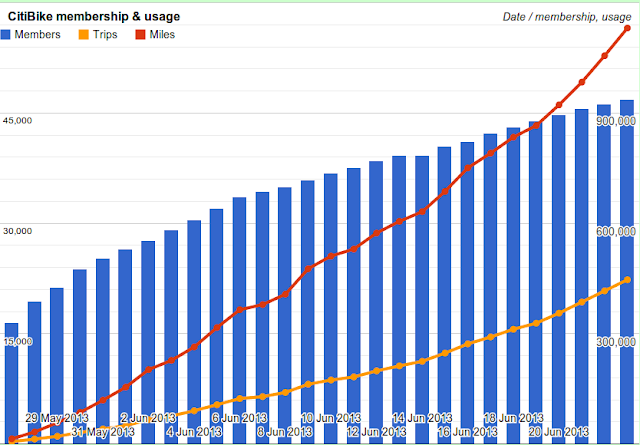Click the 16 Jun 2013 date label
Viewport: 640px width, 445px height.
[x=468, y=432]
